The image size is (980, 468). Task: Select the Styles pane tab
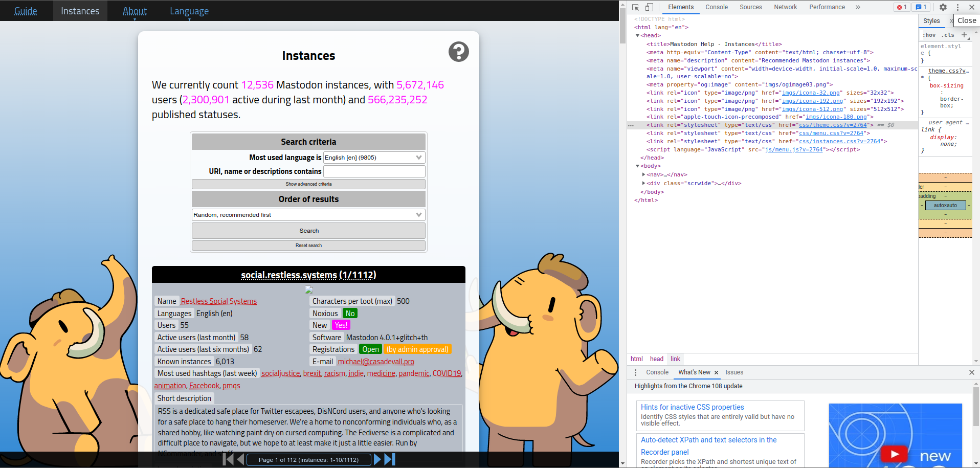(931, 21)
